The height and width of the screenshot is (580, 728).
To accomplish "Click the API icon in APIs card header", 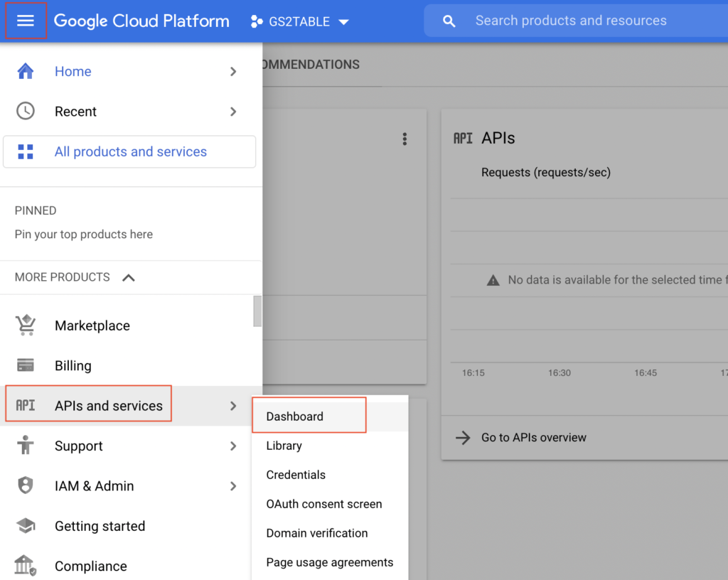I will (x=462, y=139).
